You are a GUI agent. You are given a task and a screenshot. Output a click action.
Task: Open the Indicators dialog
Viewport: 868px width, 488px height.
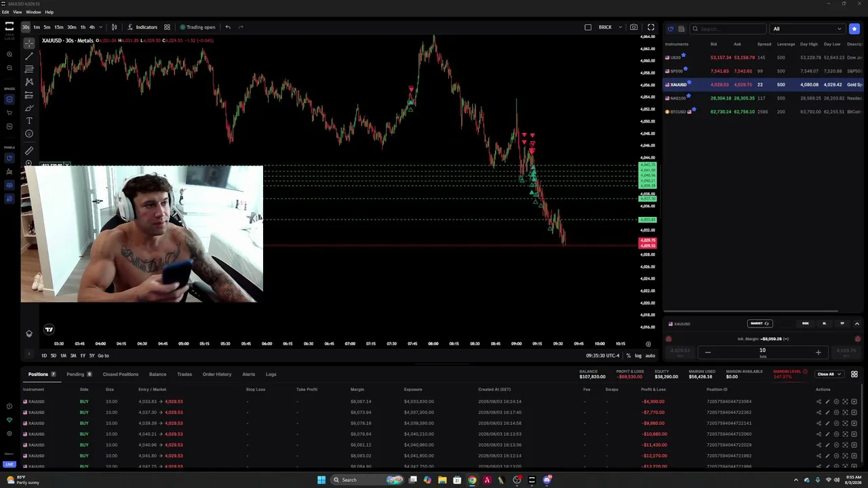[143, 27]
